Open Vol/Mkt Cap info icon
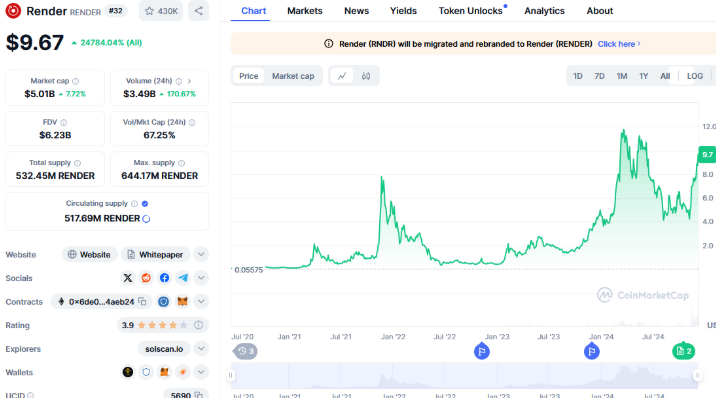Image resolution: width=716 pixels, height=398 pixels. pyautogui.click(x=192, y=122)
